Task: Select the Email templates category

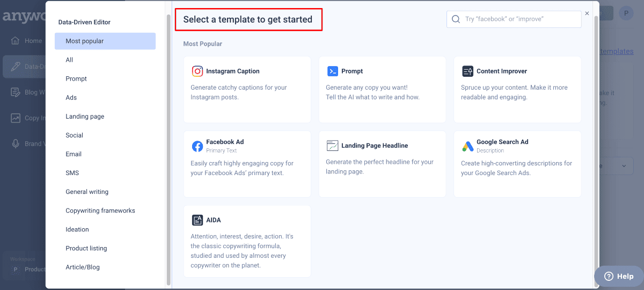Action: pos(74,154)
